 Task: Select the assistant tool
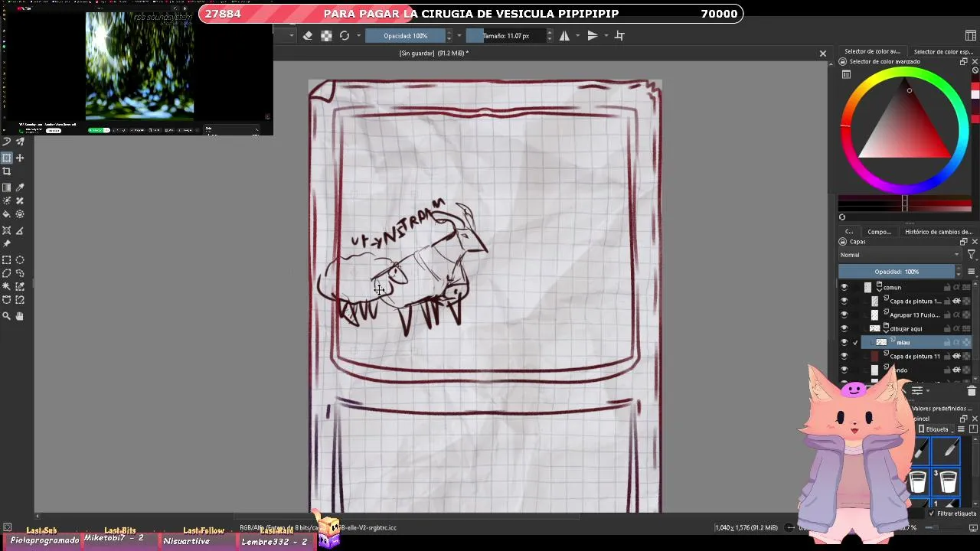coord(6,230)
